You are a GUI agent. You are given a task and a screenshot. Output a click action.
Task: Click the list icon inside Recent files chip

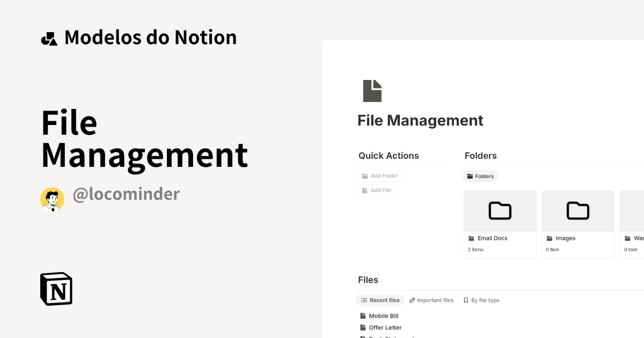pyautogui.click(x=364, y=300)
